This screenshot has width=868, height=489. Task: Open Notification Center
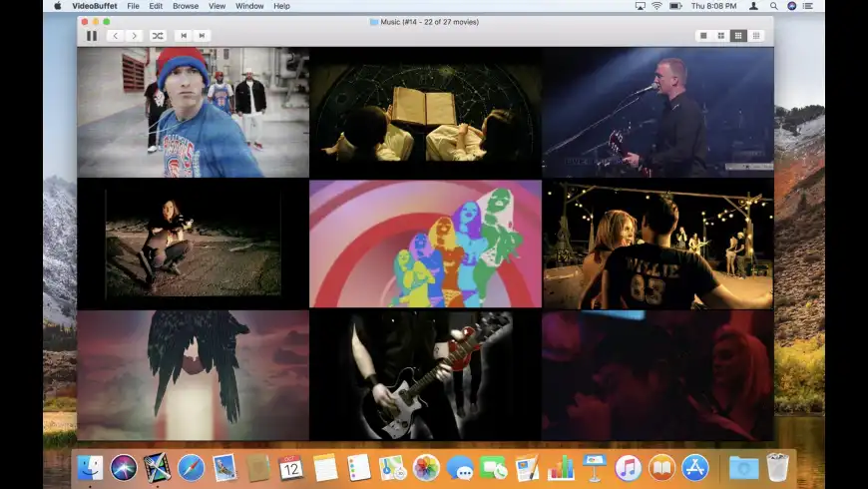pyautogui.click(x=808, y=6)
